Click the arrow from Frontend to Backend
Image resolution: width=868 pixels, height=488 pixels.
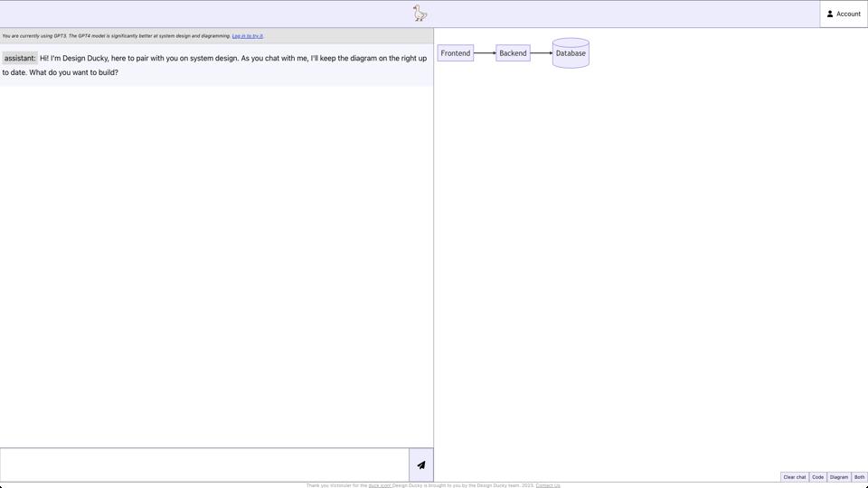point(485,53)
